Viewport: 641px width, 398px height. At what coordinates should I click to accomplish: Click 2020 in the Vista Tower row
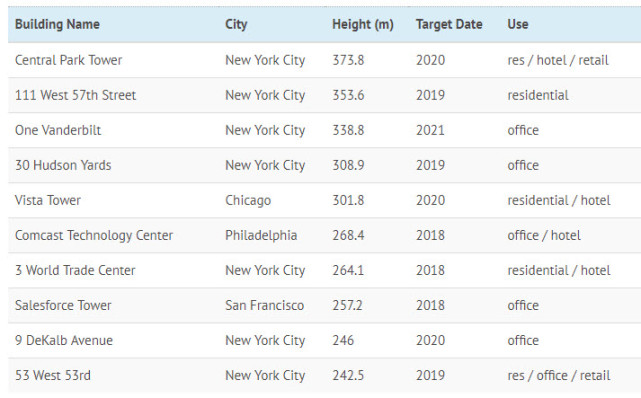coord(430,200)
